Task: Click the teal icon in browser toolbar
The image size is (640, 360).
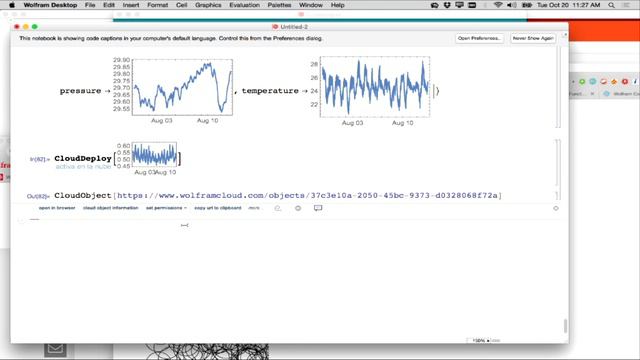Action: [x=593, y=82]
